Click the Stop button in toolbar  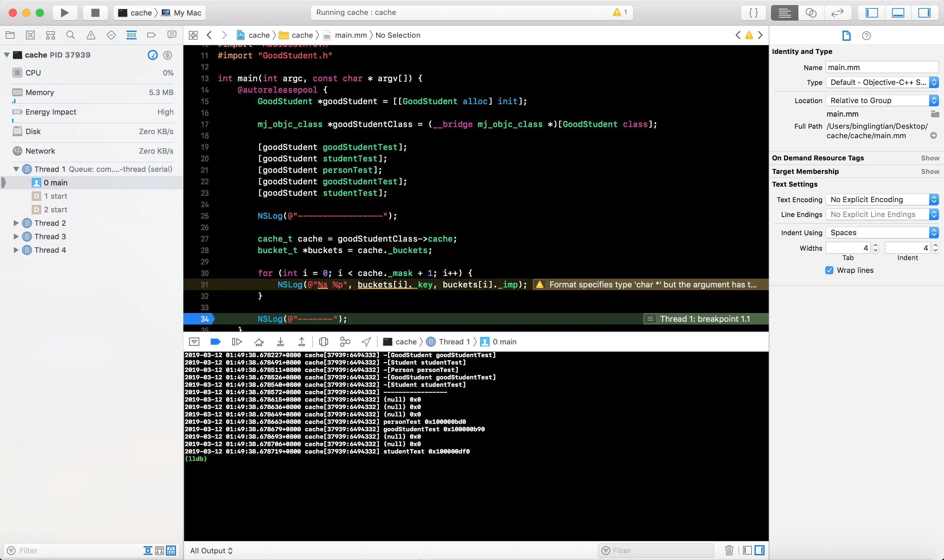pos(95,13)
